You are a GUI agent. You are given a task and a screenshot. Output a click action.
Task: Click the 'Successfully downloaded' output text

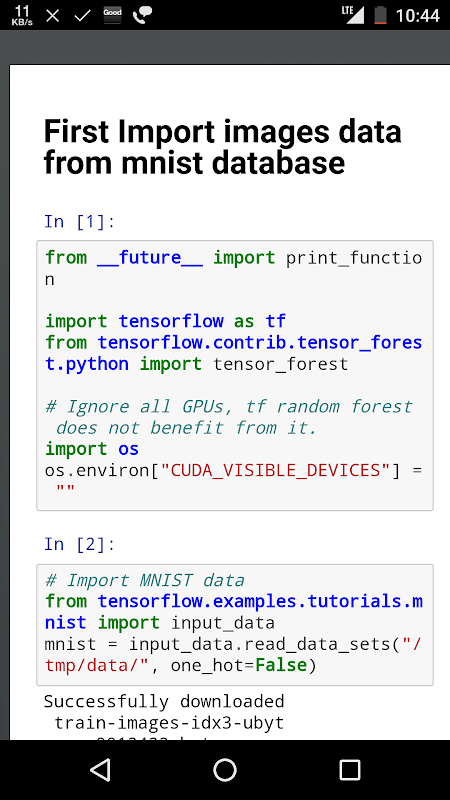pyautogui.click(x=164, y=702)
